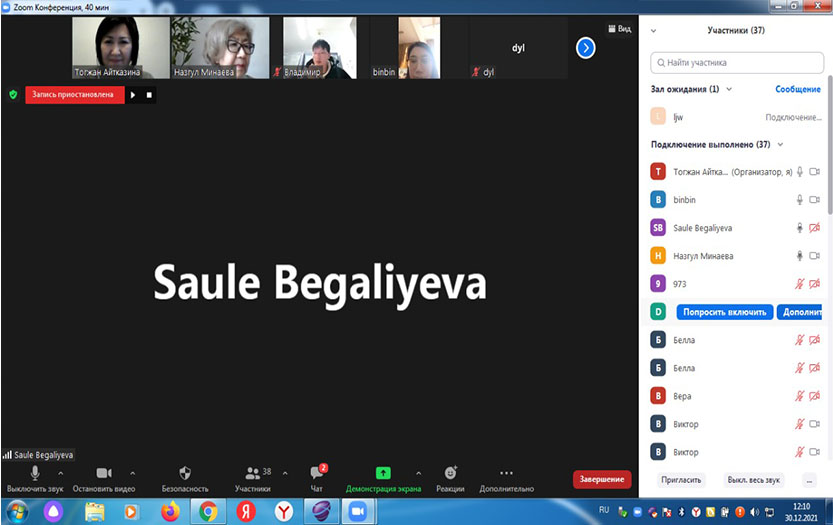
Task: Toggle microphone with Выключить звук
Action: pyautogui.click(x=35, y=473)
